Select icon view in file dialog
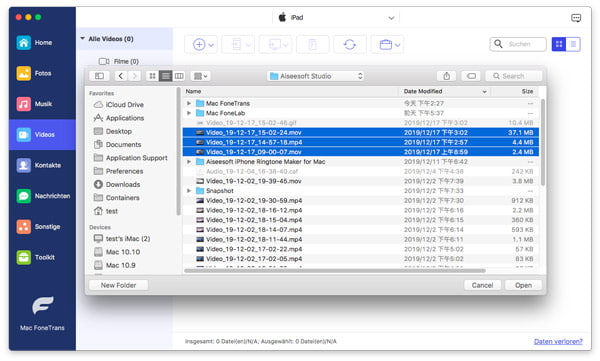Image resolution: width=600 pixels, height=361 pixels. [x=152, y=76]
